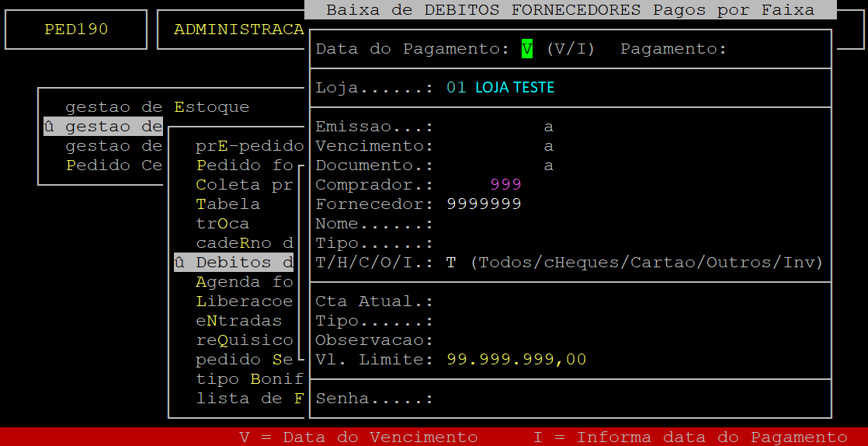Click the red status bar hint text

tap(543, 437)
